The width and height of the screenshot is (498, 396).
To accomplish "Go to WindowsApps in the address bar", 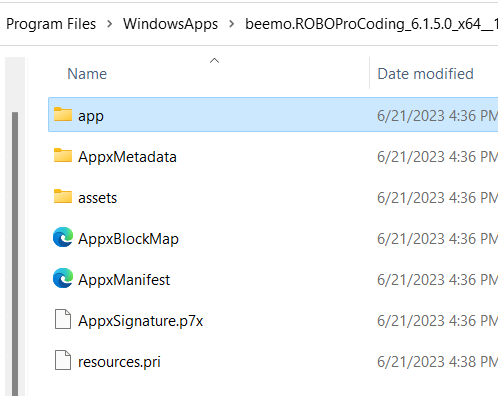I will (170, 24).
